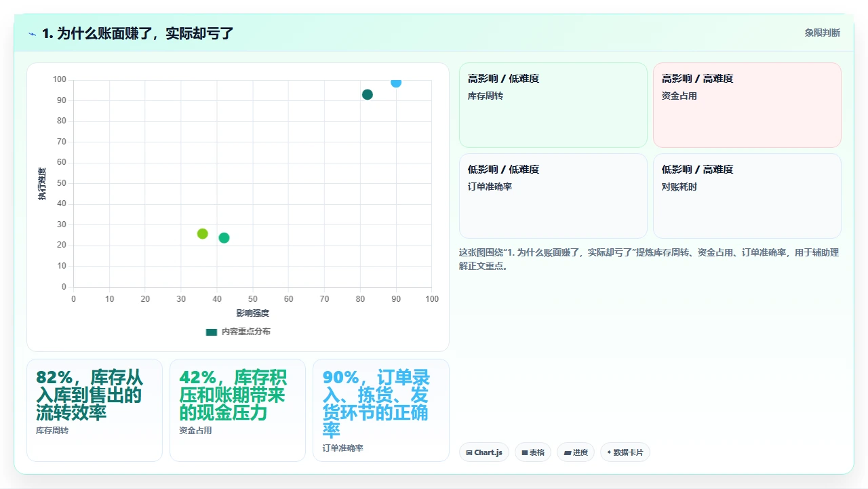Click the 资金占用 text in the red quadrant

coord(679,96)
